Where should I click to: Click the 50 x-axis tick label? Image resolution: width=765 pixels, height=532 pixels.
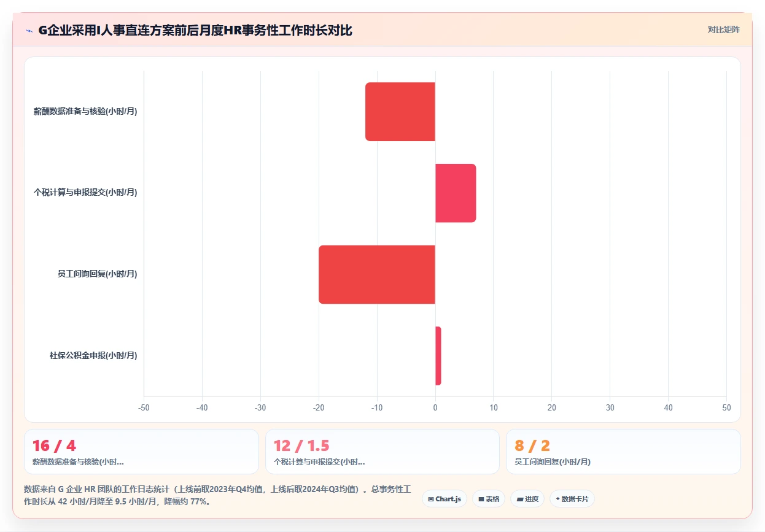click(x=726, y=407)
